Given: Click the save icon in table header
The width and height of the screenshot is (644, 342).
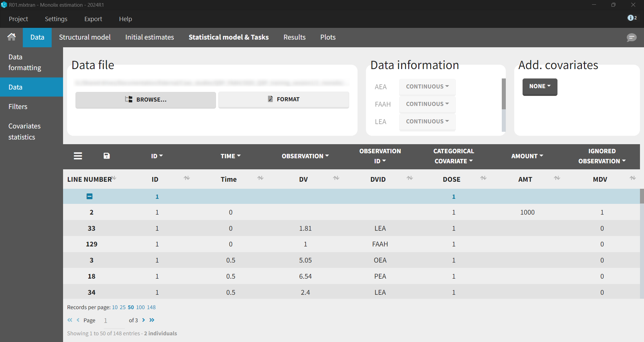Looking at the screenshot, I should pyautogui.click(x=107, y=156).
